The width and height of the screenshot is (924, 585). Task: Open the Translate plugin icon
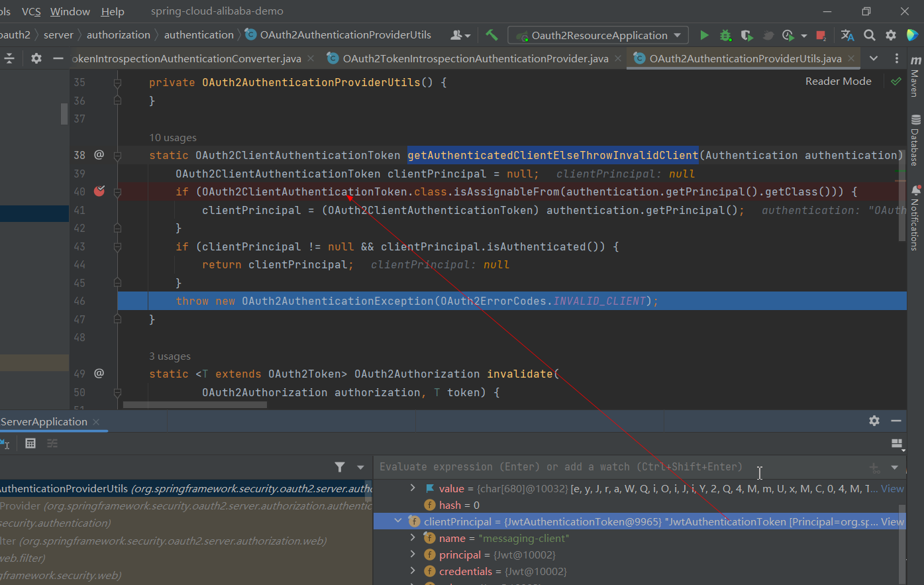[847, 35]
